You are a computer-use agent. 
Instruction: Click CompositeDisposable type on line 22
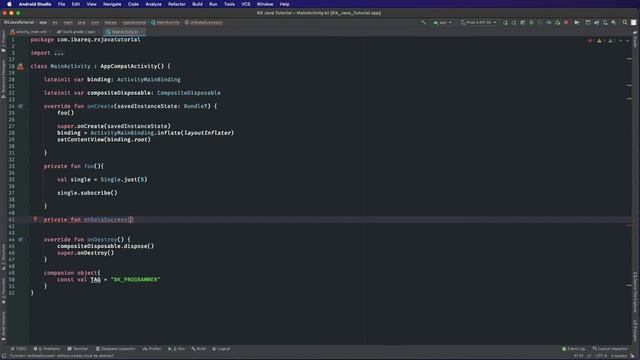[189, 93]
